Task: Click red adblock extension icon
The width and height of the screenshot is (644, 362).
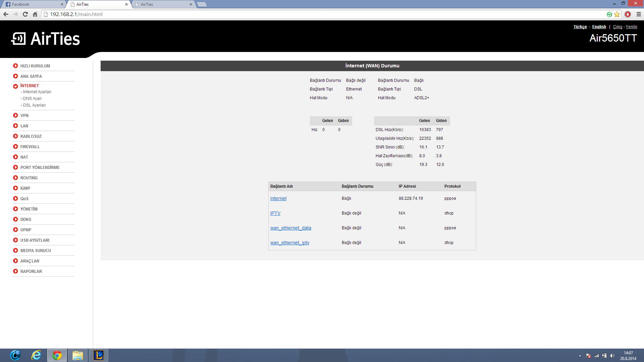Action: [x=628, y=14]
